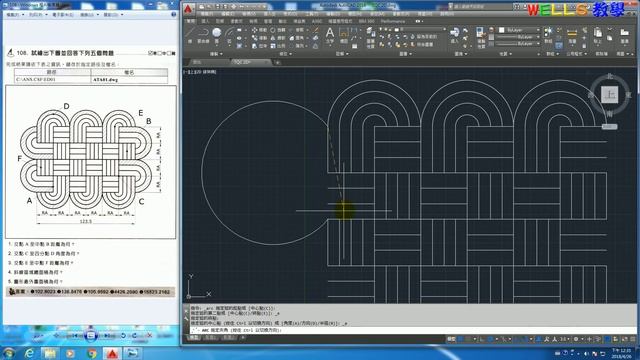Switch to the 插入 ribbon tab
Screen dimensions: 640x360
point(205,21)
